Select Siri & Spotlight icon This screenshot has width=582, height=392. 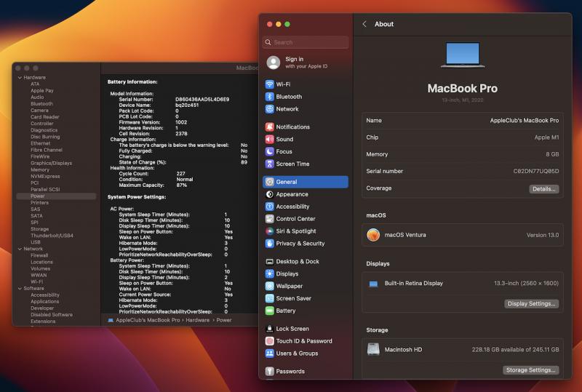269,231
